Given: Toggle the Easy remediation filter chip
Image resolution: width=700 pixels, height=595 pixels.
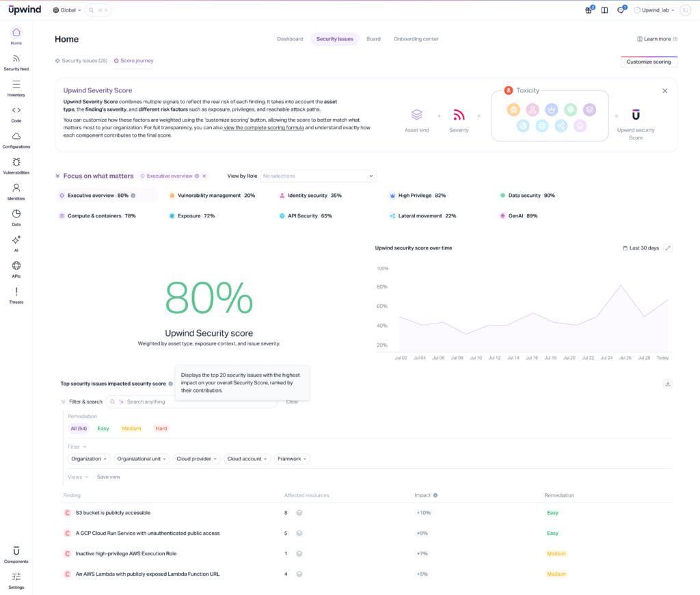Looking at the screenshot, I should click(103, 429).
